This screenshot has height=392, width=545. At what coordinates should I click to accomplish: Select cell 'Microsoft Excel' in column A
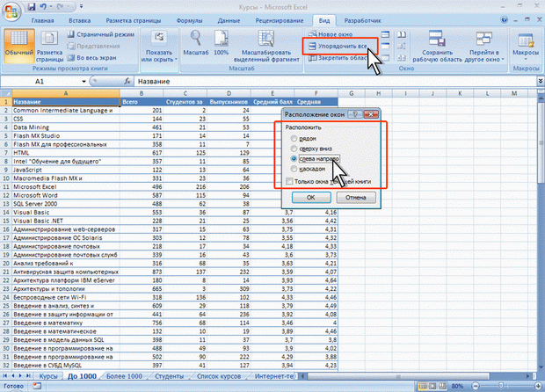(66, 186)
